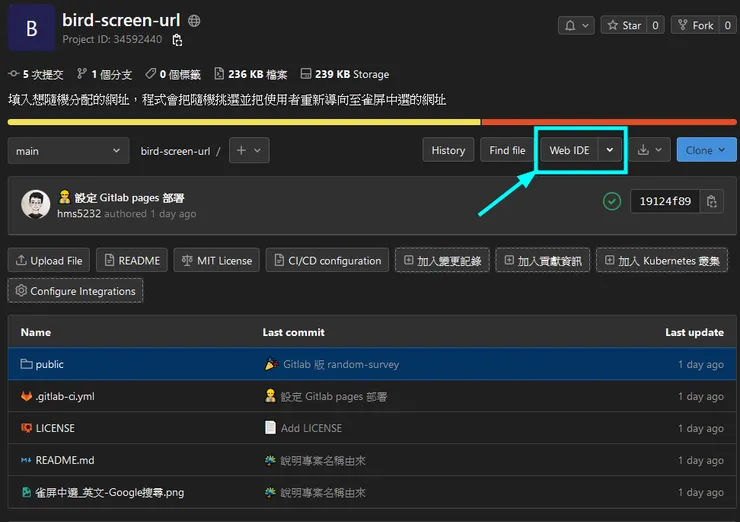
Task: Open the LICENSE file
Action: coord(55,428)
